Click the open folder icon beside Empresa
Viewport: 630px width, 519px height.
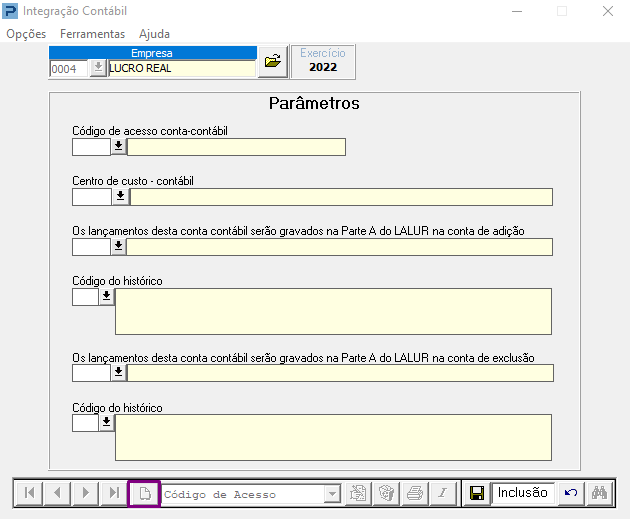273,61
